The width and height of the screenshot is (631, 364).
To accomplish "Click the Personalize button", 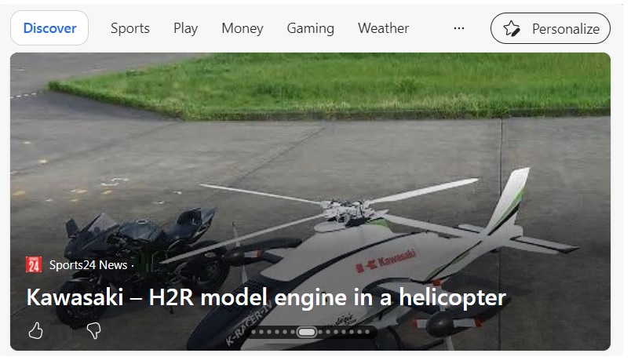I will (x=550, y=28).
